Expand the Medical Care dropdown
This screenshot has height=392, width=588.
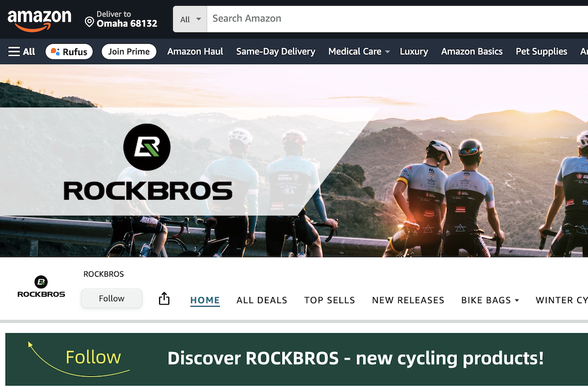(x=359, y=52)
